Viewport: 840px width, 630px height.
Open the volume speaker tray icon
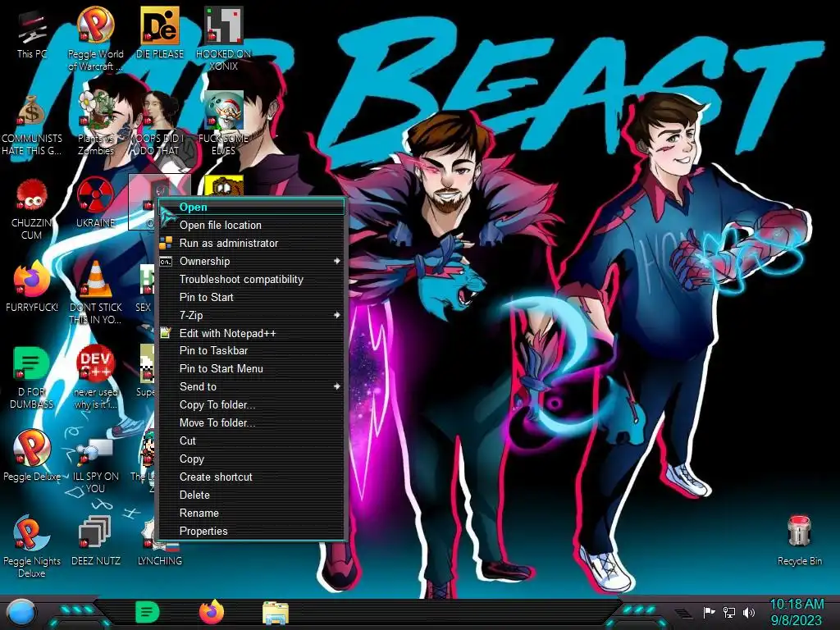(x=749, y=612)
